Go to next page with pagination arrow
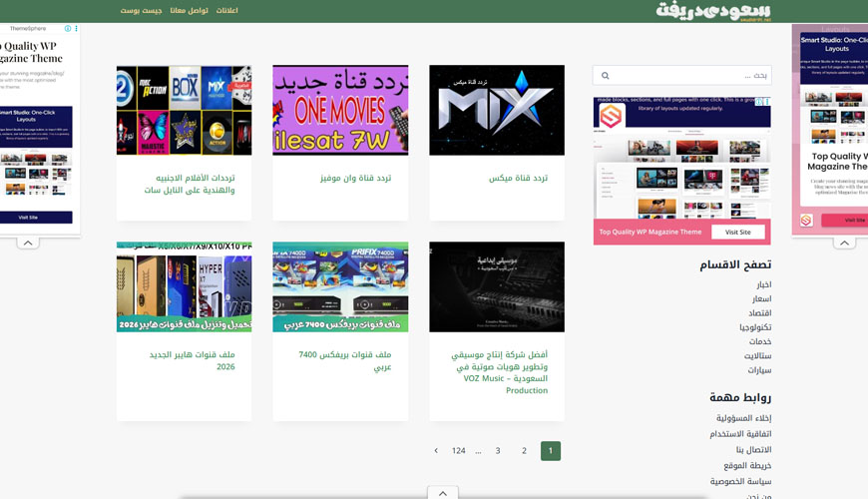The width and height of the screenshot is (868, 499). click(436, 451)
